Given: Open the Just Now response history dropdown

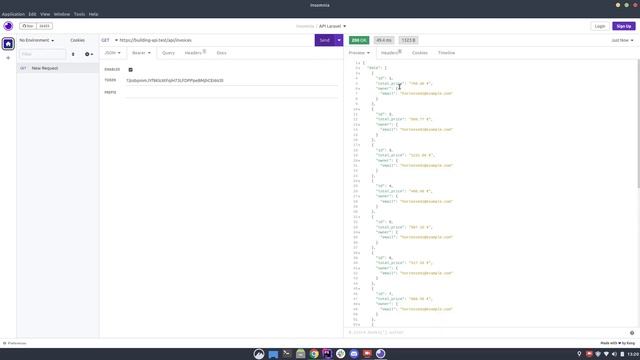Looking at the screenshot, I should coord(622,40).
